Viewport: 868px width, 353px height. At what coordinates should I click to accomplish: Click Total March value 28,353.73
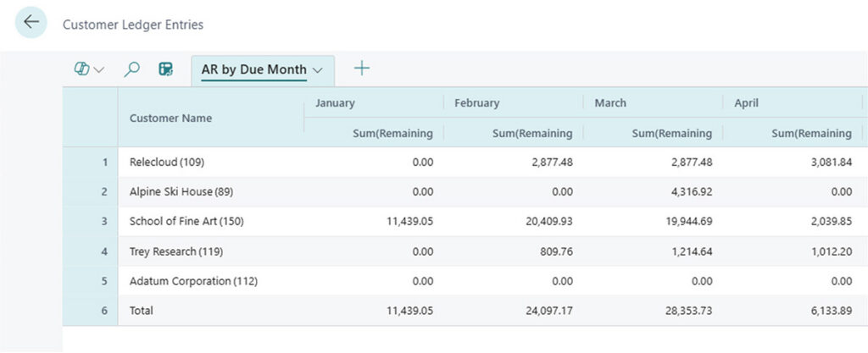click(688, 311)
